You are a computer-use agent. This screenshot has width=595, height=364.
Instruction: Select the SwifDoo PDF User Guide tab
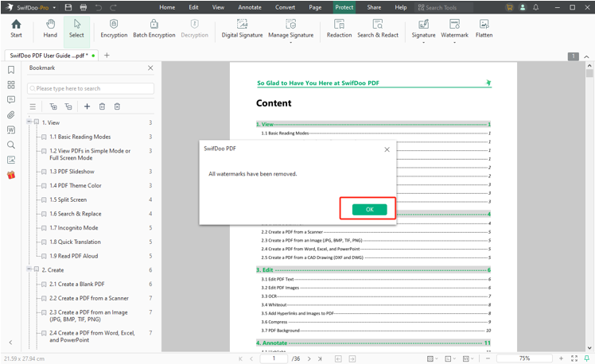tap(49, 56)
